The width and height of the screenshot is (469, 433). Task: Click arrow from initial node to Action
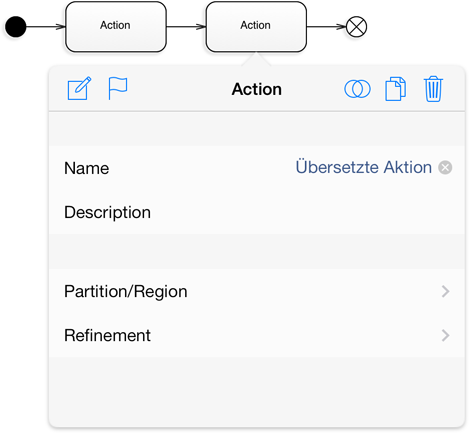pyautogui.click(x=46, y=27)
